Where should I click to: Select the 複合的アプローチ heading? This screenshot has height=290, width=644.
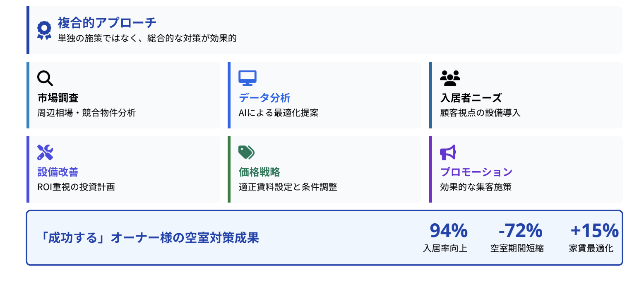[x=107, y=23]
